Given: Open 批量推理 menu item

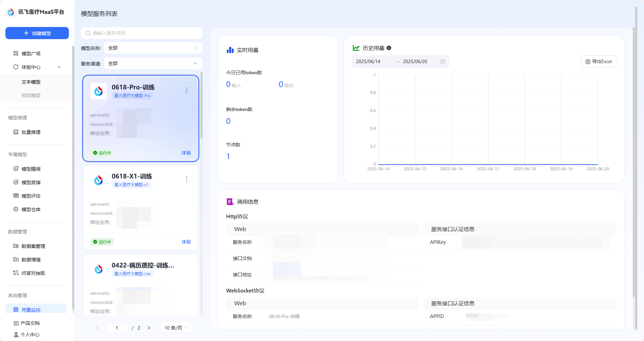Looking at the screenshot, I should (31, 132).
